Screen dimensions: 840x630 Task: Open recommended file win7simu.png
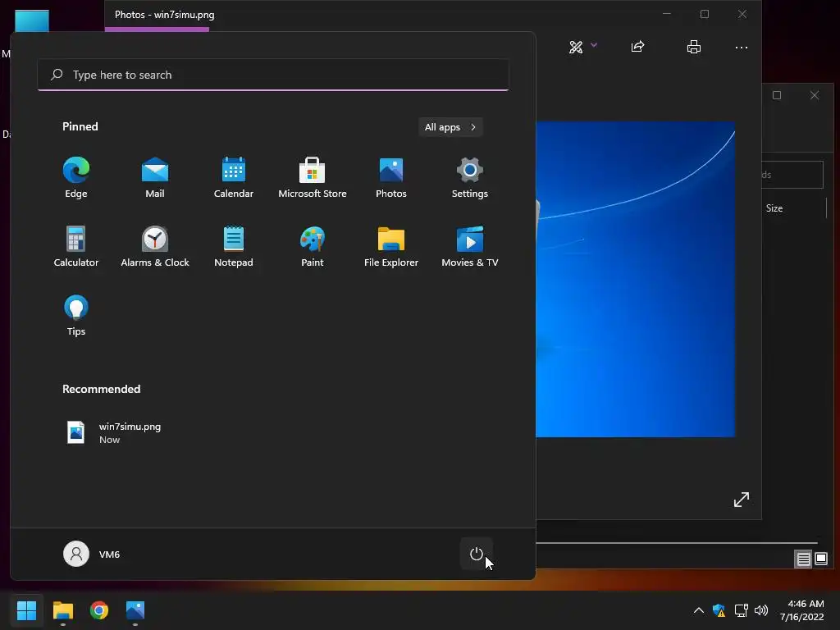click(114, 433)
